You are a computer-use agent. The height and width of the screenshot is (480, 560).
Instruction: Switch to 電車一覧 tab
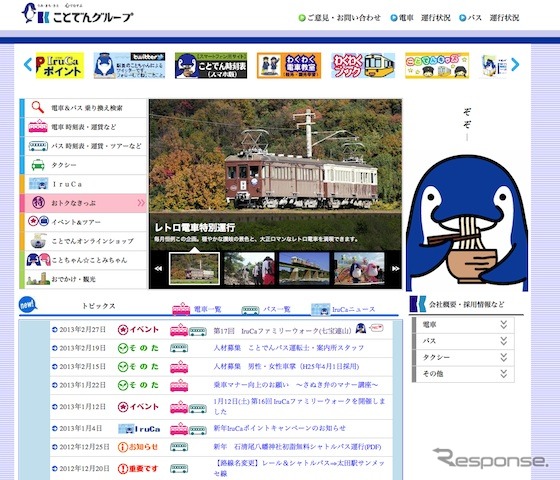[197, 309]
